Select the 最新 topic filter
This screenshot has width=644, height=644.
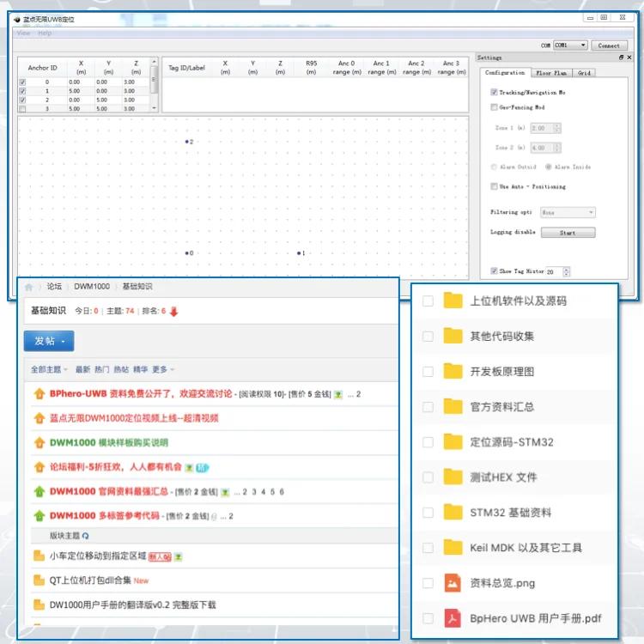coord(82,369)
